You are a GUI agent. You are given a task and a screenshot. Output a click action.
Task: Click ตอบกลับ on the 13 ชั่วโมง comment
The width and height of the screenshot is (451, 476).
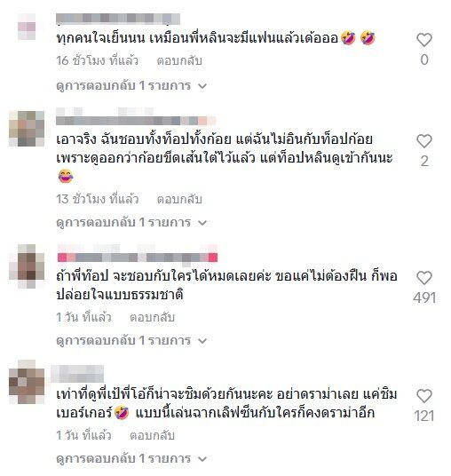[179, 199]
